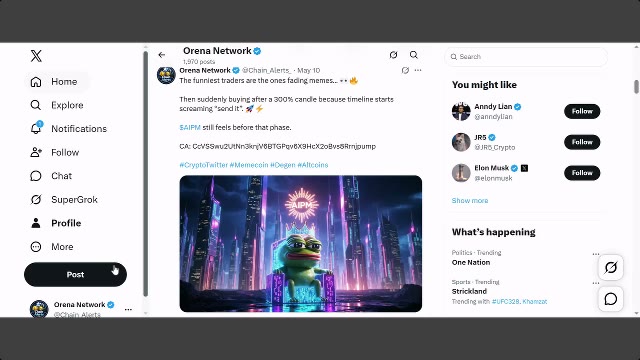Image resolution: width=640 pixels, height=360 pixels.
Task: Open the #Altcoins hashtag
Action: pyautogui.click(x=313, y=165)
